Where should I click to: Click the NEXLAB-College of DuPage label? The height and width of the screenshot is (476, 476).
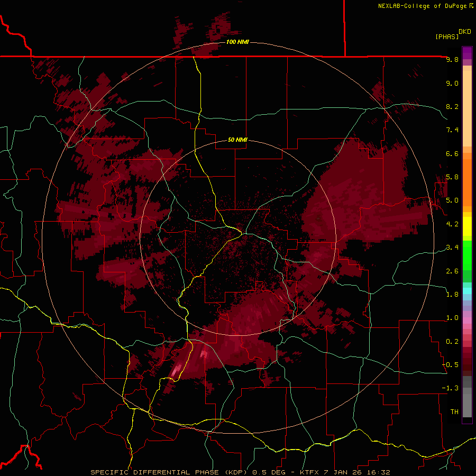[x=423, y=6]
